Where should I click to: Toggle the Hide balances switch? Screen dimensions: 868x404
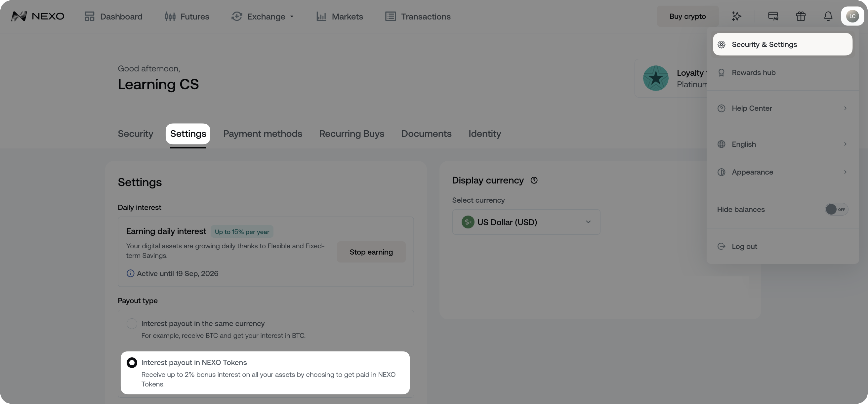[x=836, y=209]
